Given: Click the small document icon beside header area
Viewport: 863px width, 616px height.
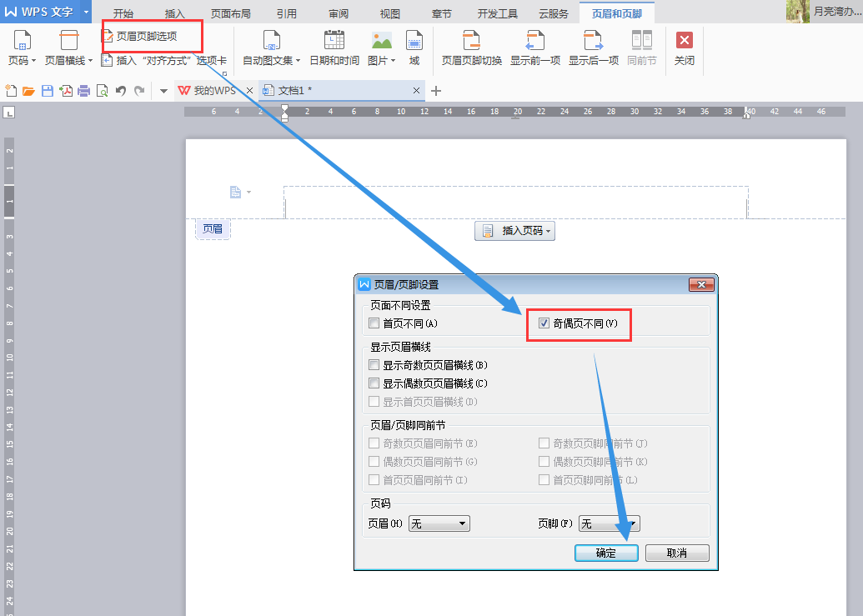Looking at the screenshot, I should click(236, 192).
